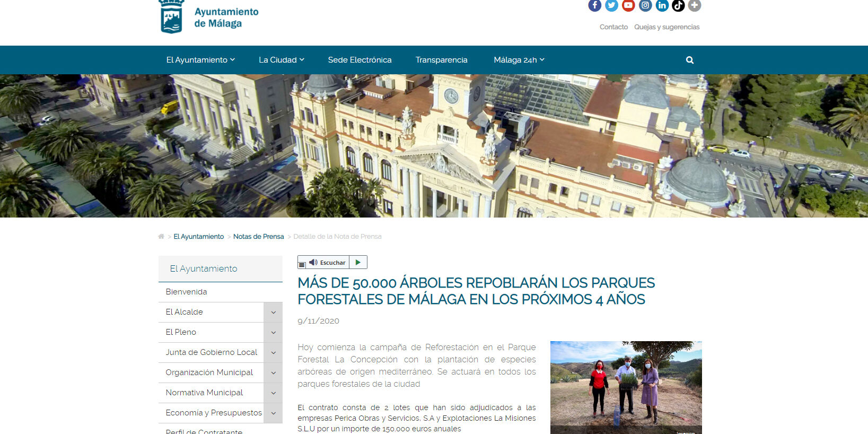The height and width of the screenshot is (434, 868).
Task: Open the TikTok social icon
Action: pyautogui.click(x=678, y=5)
